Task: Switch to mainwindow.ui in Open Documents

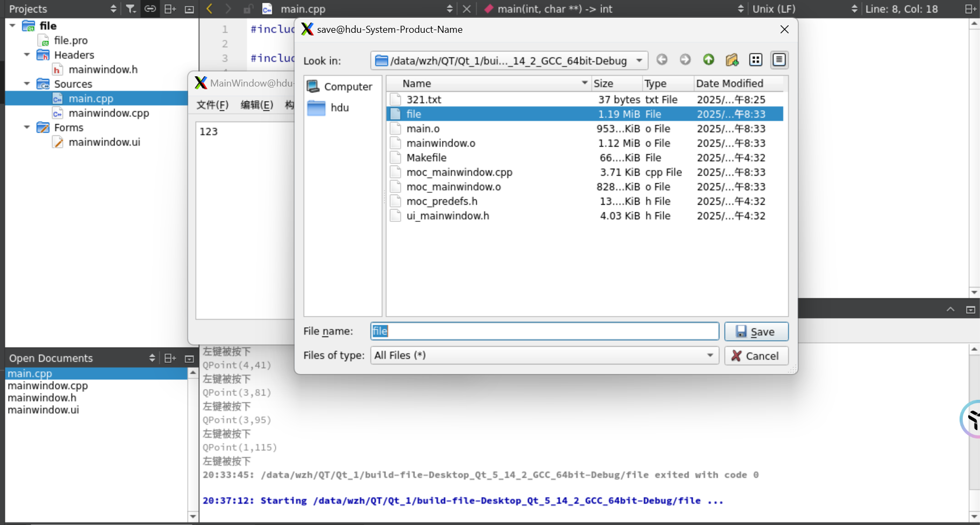Action: [x=43, y=410]
